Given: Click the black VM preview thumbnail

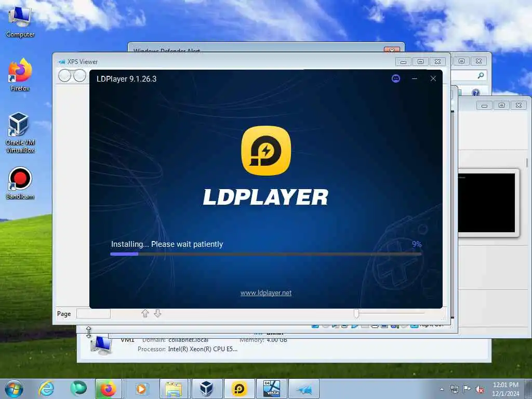Looking at the screenshot, I should click(486, 203).
